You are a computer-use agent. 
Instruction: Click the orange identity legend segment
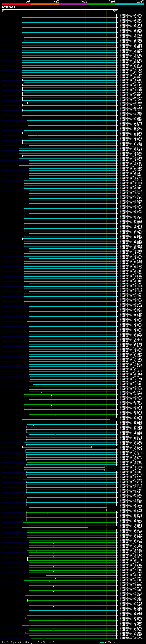[x=45, y=4]
